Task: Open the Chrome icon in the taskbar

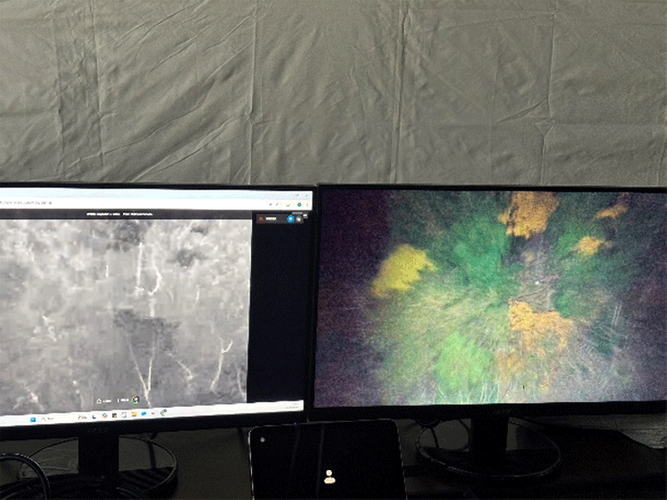Action: [105, 415]
